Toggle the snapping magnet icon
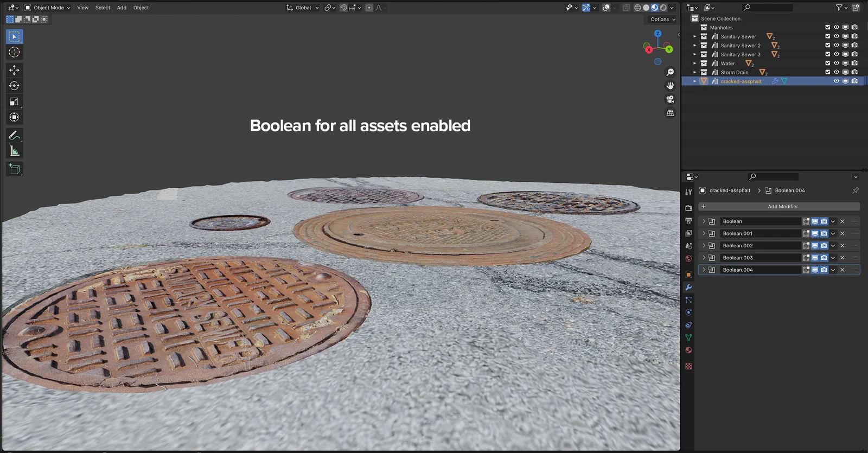Image resolution: width=868 pixels, height=453 pixels. 343,8
